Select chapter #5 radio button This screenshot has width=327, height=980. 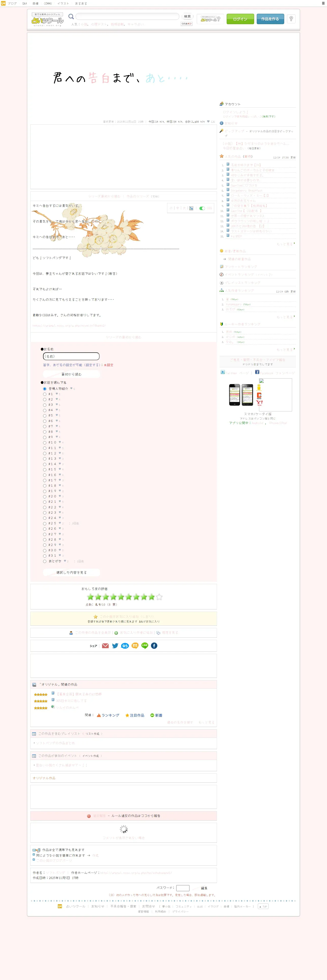point(45,416)
